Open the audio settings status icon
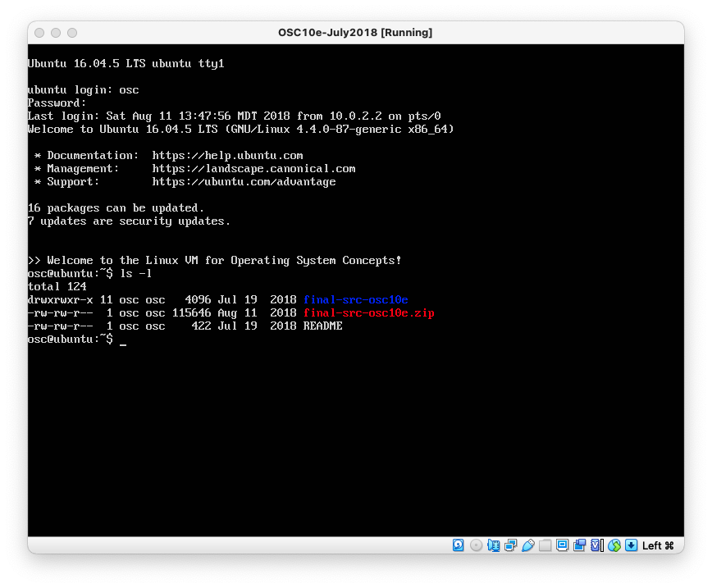 click(493, 545)
